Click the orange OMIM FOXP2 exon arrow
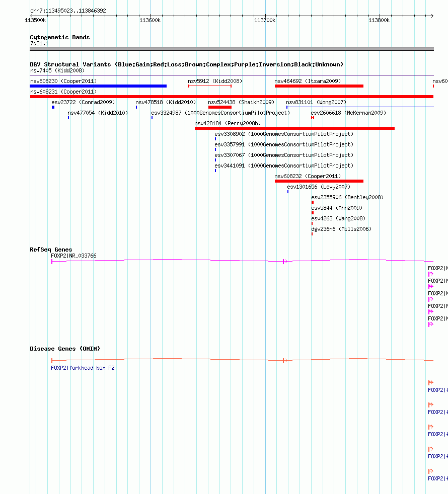The width and height of the screenshot is (448, 494). pyautogui.click(x=285, y=360)
